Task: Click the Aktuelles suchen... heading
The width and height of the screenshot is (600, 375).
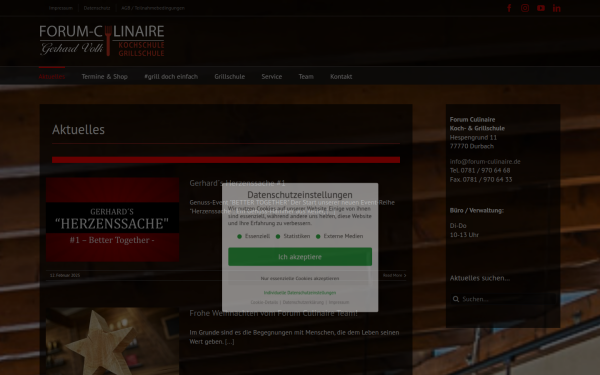Action: point(480,278)
